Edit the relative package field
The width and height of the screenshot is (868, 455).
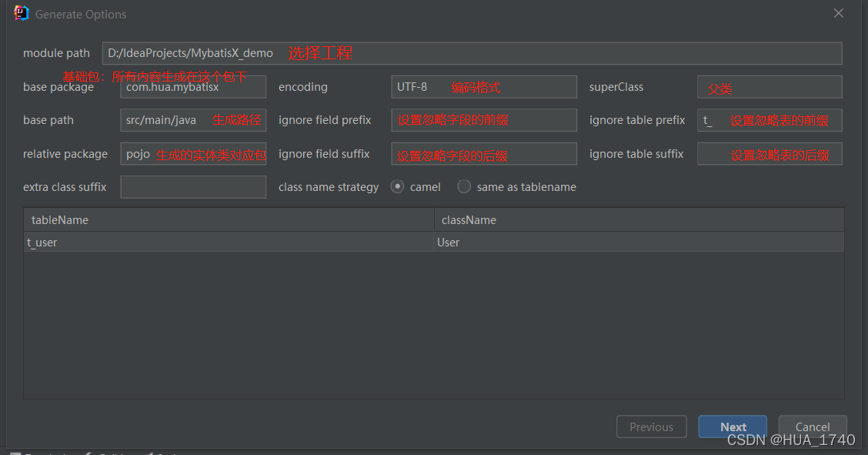tap(193, 154)
